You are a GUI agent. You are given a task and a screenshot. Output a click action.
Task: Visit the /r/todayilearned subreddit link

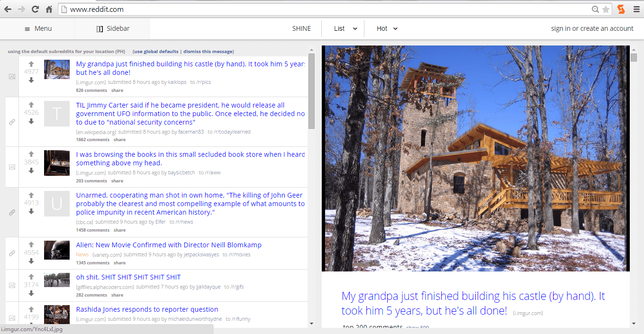pyautogui.click(x=232, y=132)
